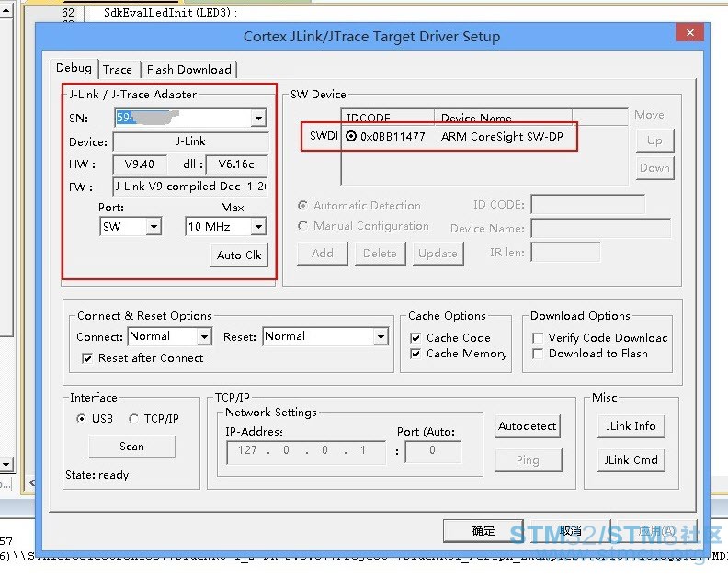The height and width of the screenshot is (577, 728).
Task: Click the FW J-Link V9 compiled field
Action: coord(190,187)
